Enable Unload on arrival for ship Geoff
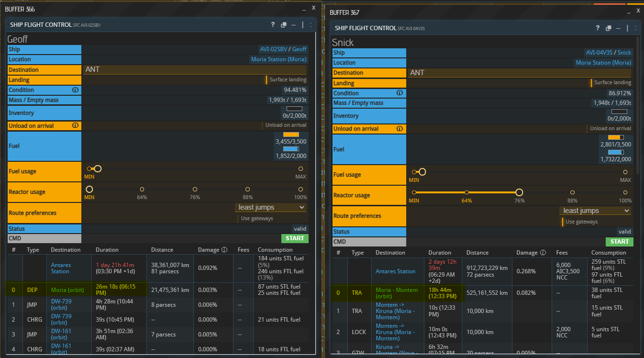The image size is (644, 358). coord(285,125)
